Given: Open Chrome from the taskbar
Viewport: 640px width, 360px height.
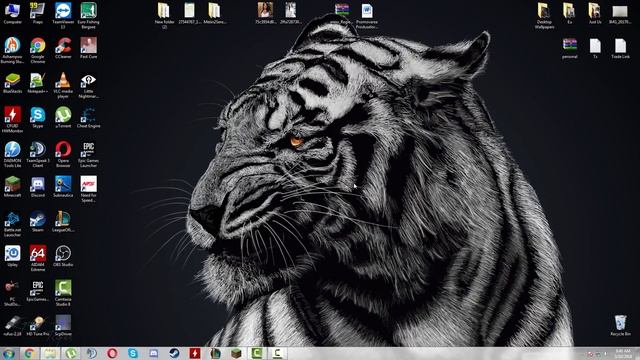Looking at the screenshot, I should [29, 353].
